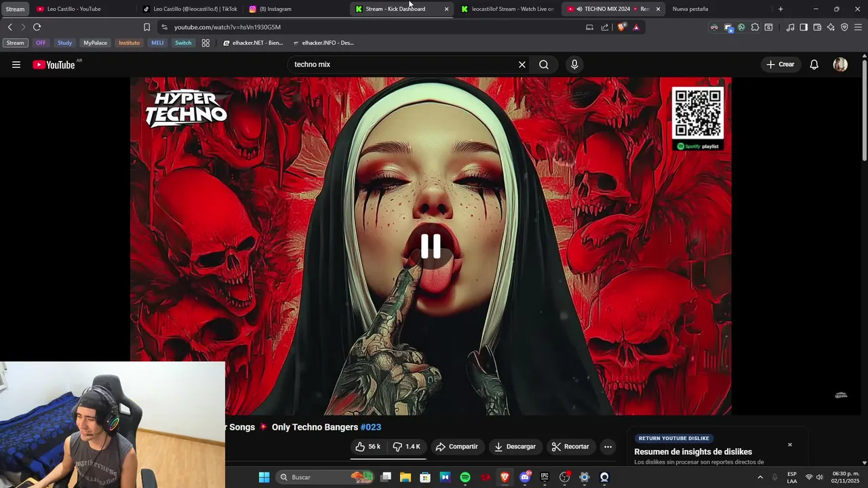Open the Switch bookmark folder
The width and height of the screenshot is (868, 488).
click(183, 43)
